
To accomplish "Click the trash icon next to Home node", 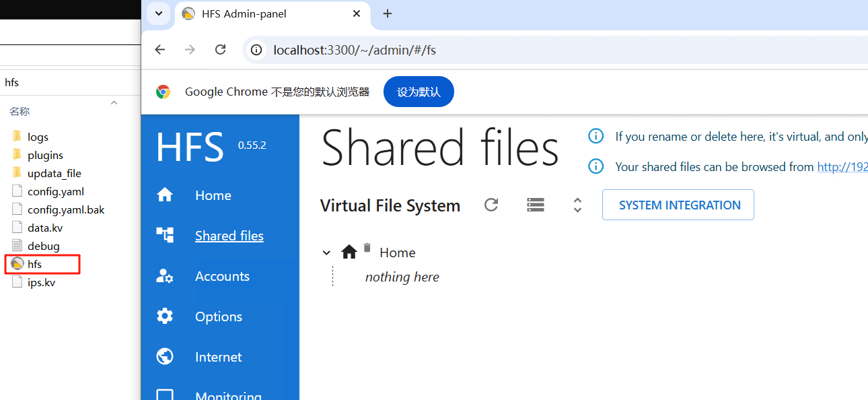I will pos(367,248).
